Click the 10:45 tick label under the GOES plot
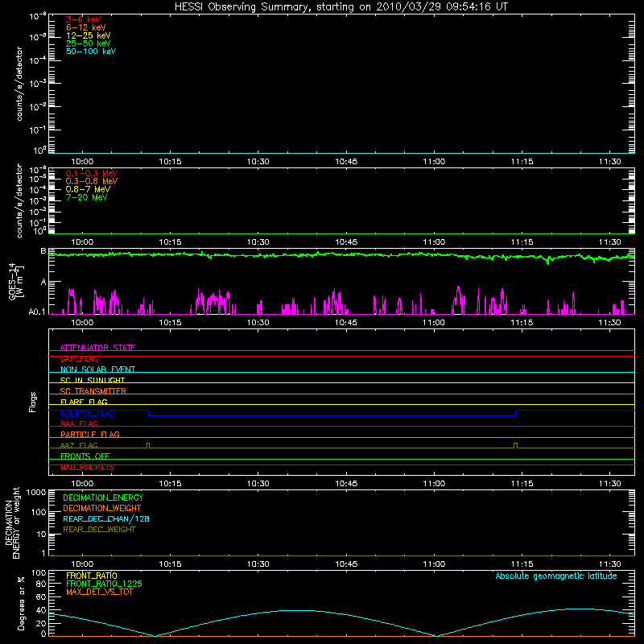 346,323
